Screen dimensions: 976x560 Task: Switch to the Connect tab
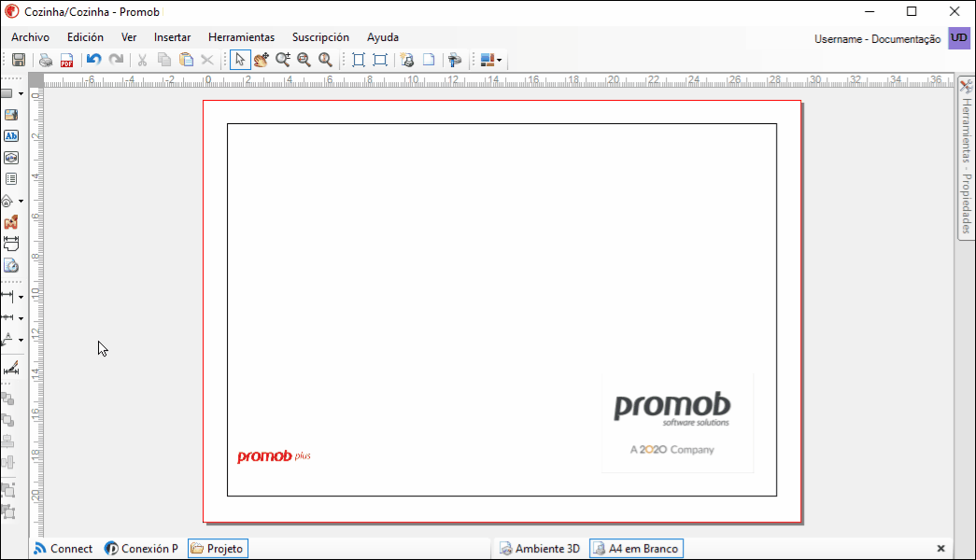pos(63,549)
